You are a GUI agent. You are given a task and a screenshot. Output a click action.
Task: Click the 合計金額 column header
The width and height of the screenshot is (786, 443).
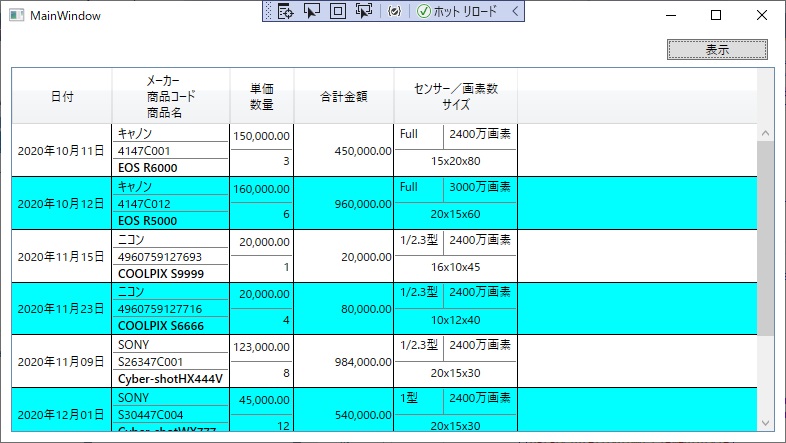click(344, 96)
